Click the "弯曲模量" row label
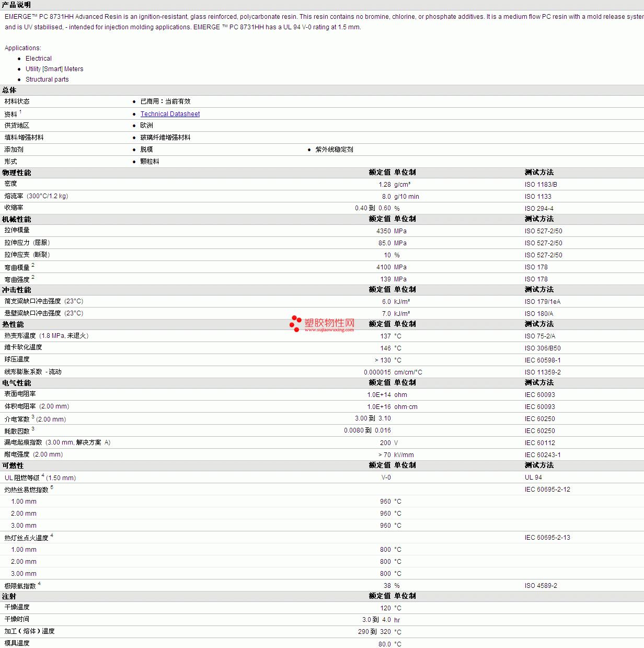Screen dimensions: 644x648 [17, 268]
